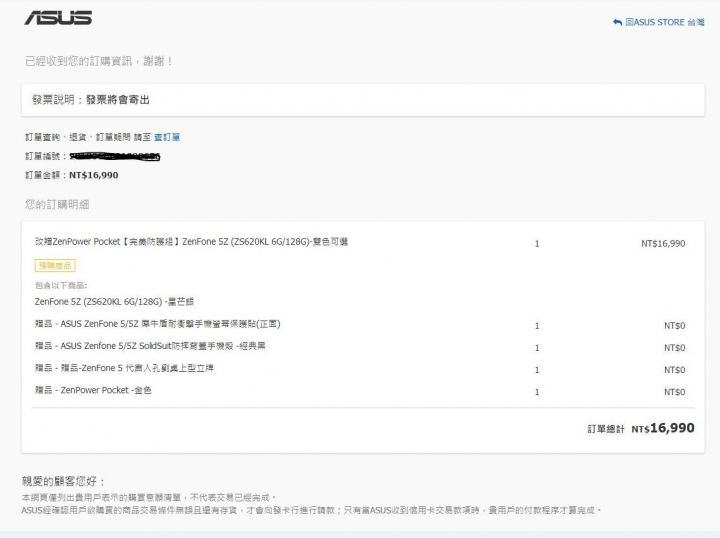Click the 已經收到您的訂購資訊 confirmation message
This screenshot has height=538, width=720.
[x=99, y=61]
